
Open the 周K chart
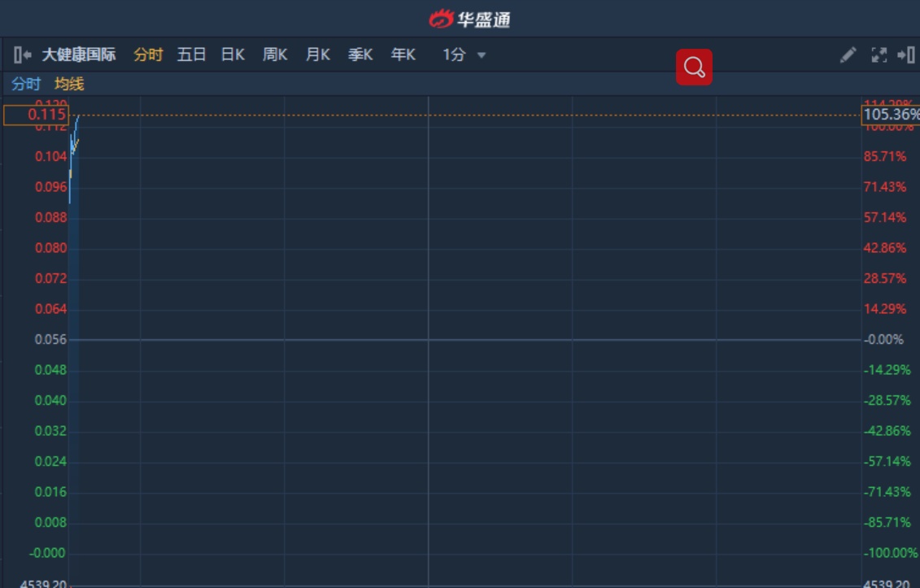tap(275, 55)
